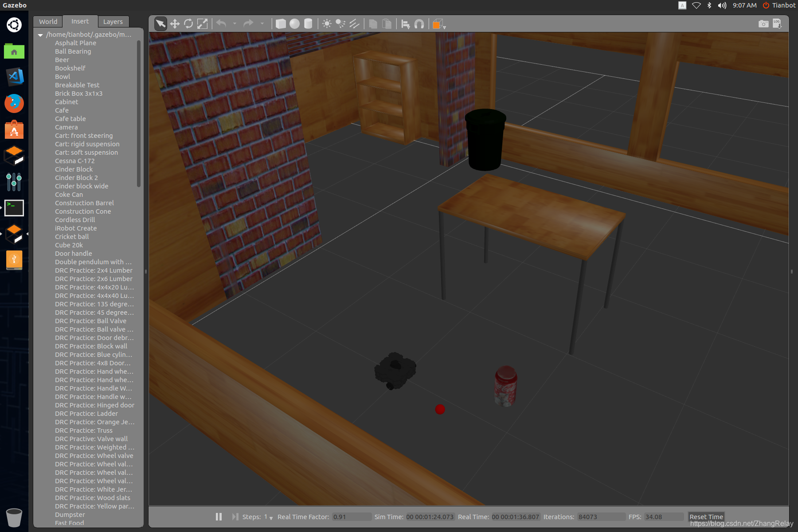Select Asphalt Plane model
The image size is (798, 532).
[75, 43]
